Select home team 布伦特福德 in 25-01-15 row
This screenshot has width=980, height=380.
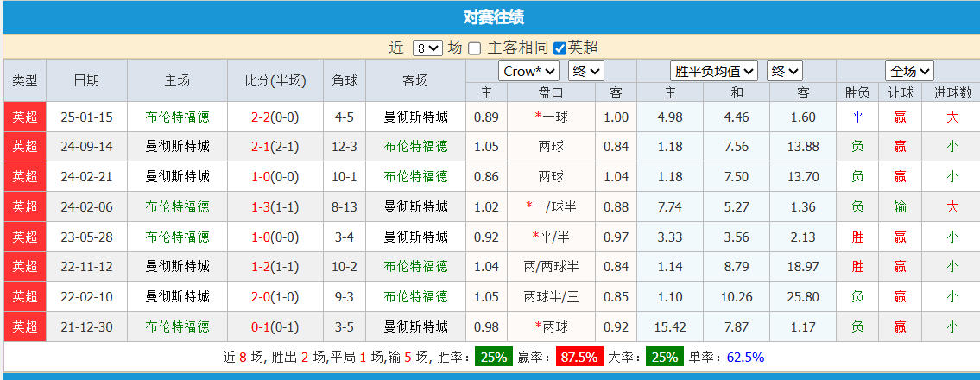[177, 117]
